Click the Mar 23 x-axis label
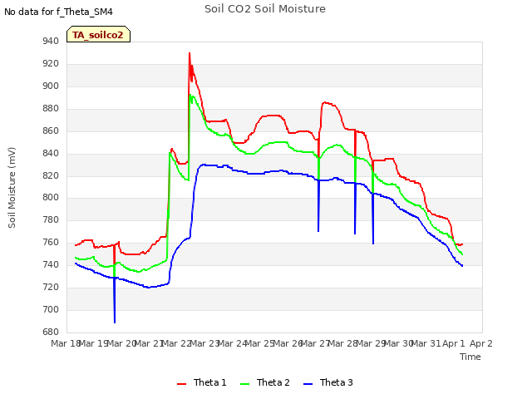 204,343
